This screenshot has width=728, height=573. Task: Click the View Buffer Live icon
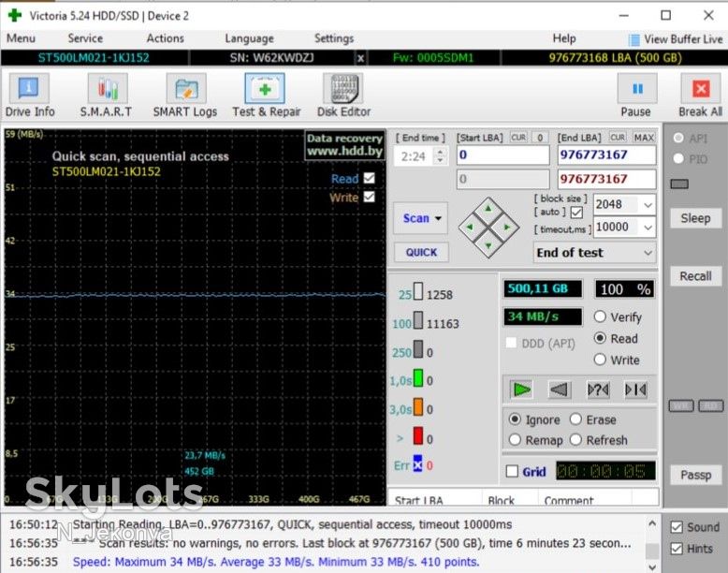coord(633,40)
